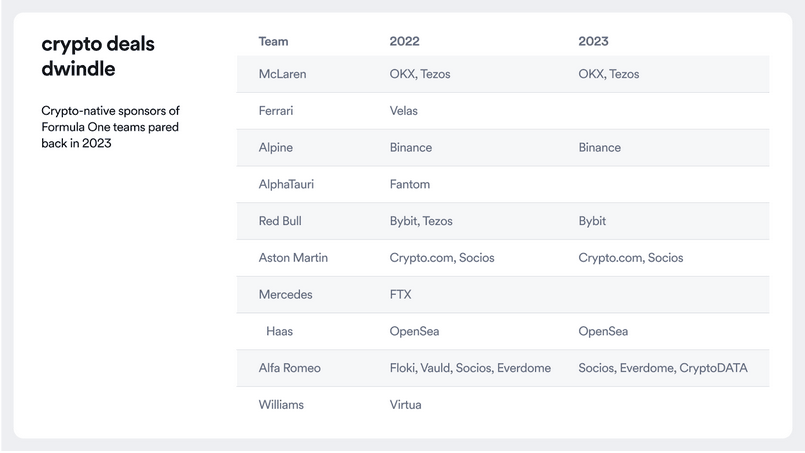Click the Fantom sponsor cell
Viewport: 805px width, 453px height.
(x=410, y=184)
